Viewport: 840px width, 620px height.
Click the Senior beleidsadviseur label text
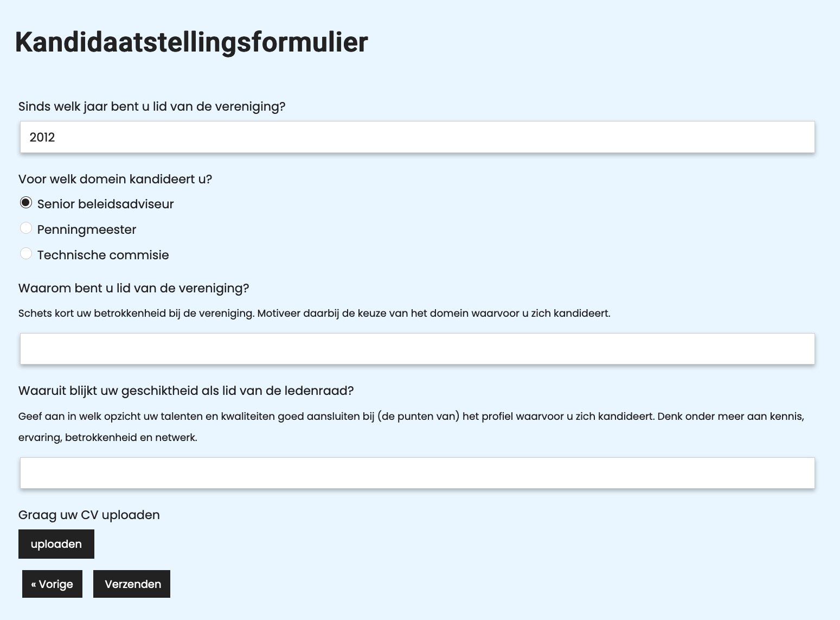click(105, 203)
